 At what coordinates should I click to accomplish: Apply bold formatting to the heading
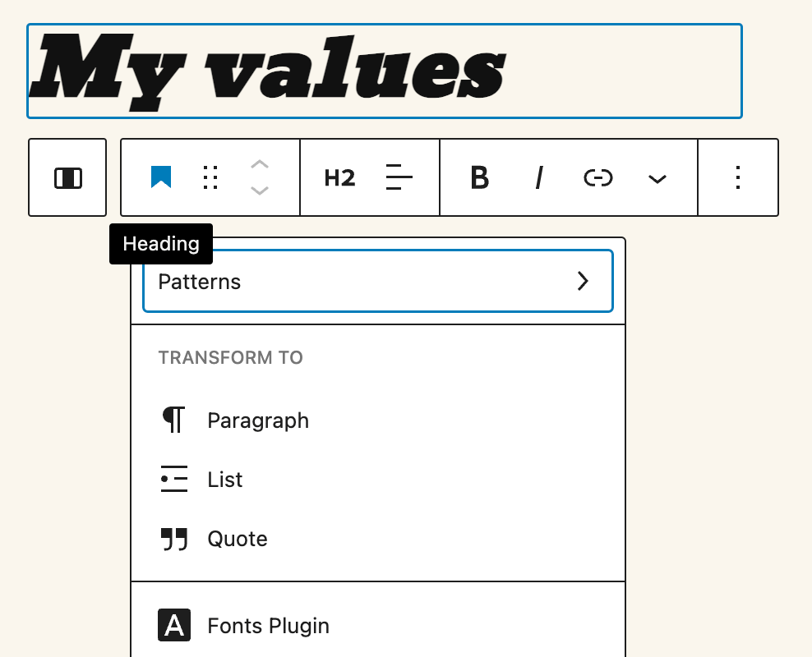tap(479, 177)
